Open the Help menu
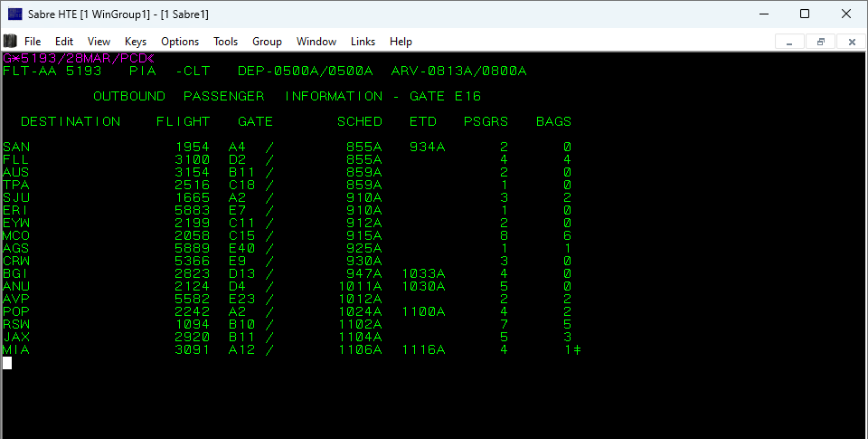Viewport: 868px width, 439px height. pos(401,42)
